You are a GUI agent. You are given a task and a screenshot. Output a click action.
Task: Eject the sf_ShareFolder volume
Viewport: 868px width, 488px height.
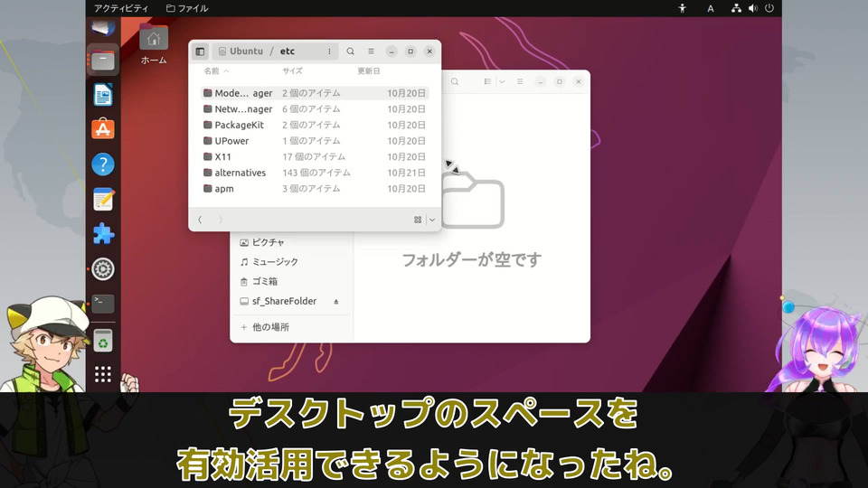(x=336, y=302)
